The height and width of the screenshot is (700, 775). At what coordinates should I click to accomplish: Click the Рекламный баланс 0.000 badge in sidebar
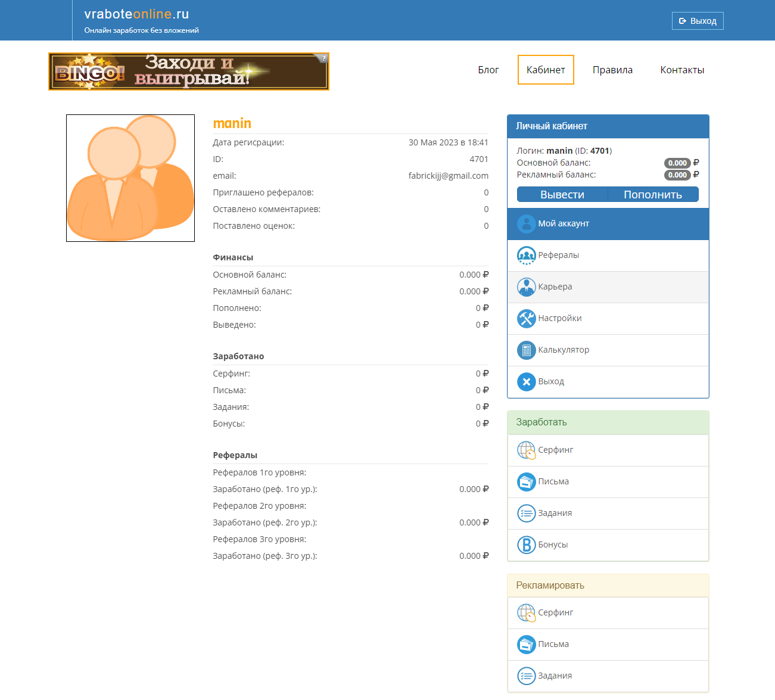(x=677, y=175)
